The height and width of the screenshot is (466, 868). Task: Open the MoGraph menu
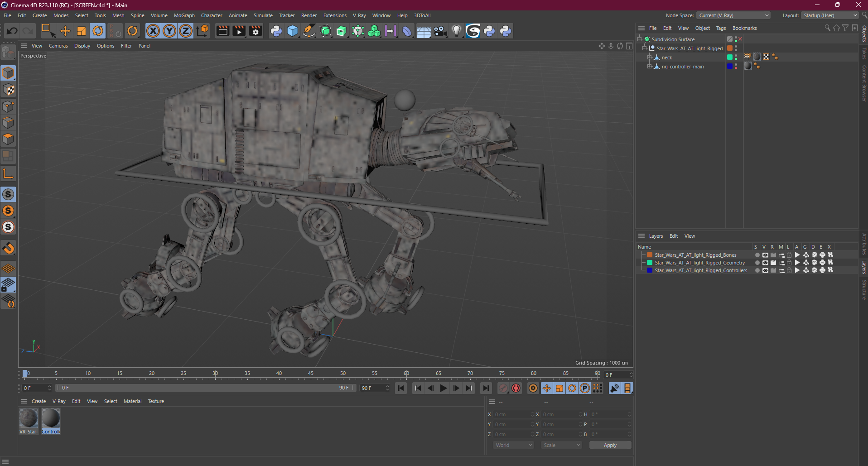pos(184,15)
